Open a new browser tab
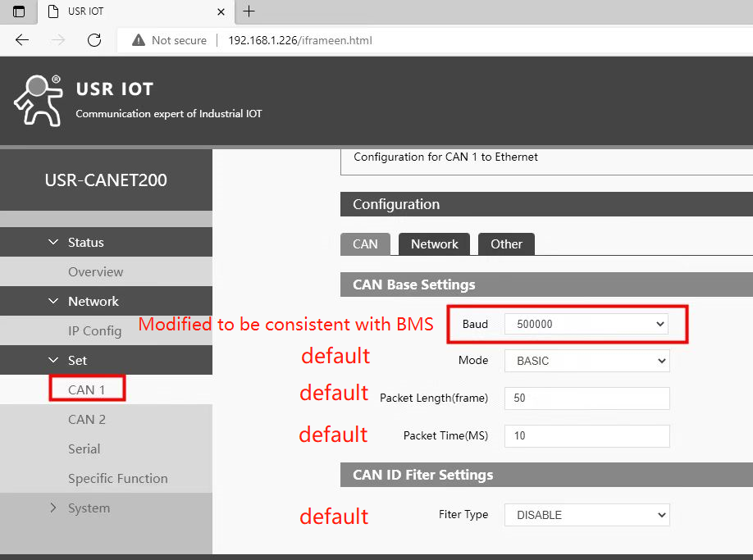 coord(249,11)
